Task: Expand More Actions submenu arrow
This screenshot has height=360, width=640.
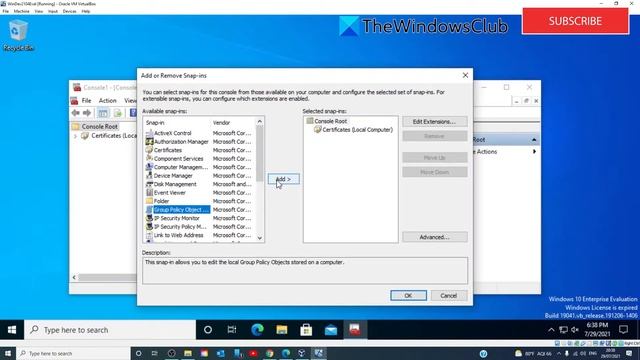Action: point(534,152)
